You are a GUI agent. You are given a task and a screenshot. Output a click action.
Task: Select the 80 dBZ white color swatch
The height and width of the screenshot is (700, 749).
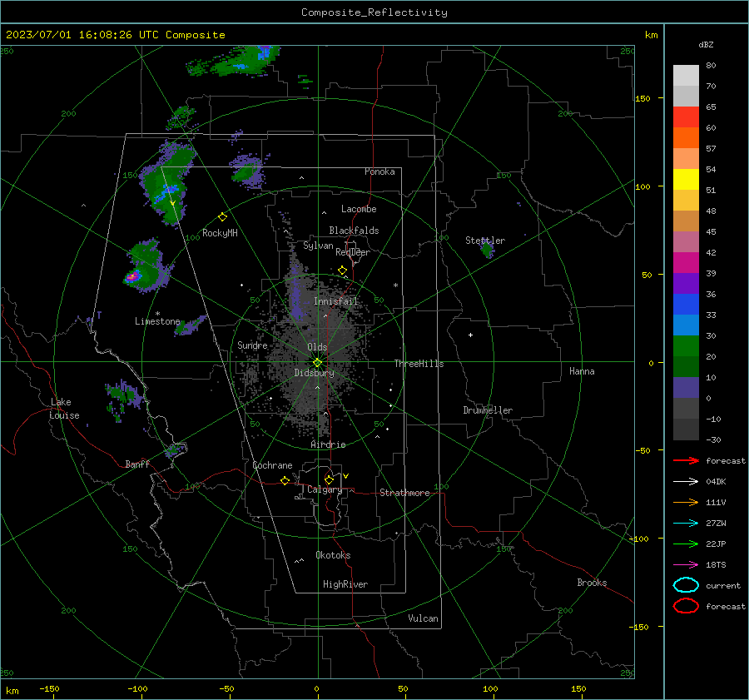686,75
